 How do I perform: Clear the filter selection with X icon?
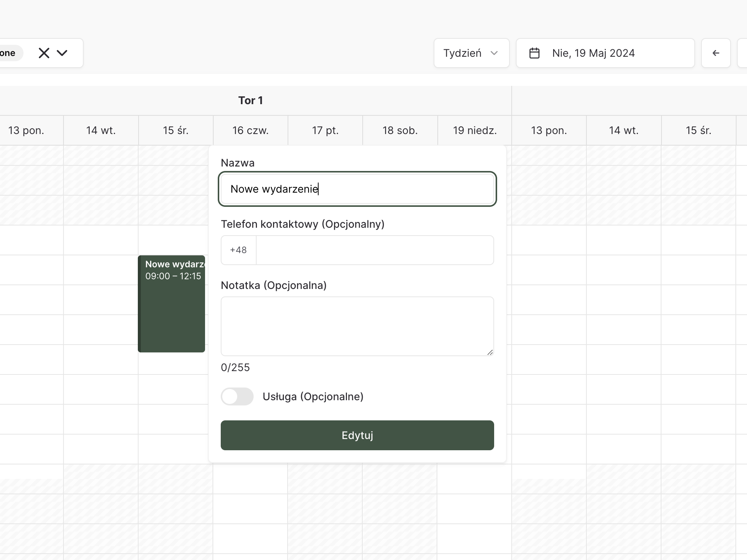(x=44, y=53)
